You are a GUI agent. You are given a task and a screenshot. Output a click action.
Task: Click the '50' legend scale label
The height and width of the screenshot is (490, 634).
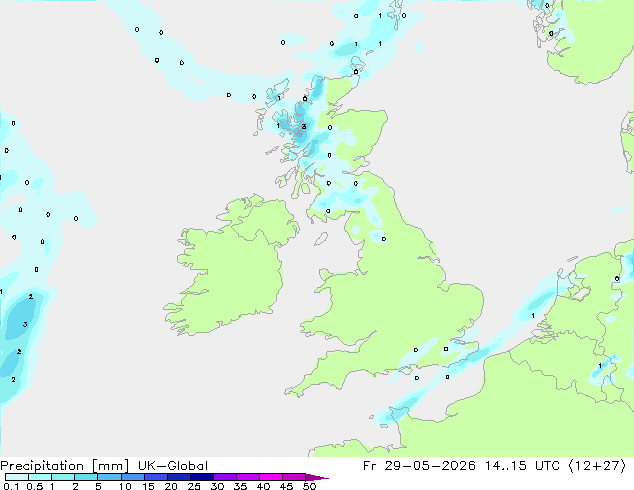point(309,486)
